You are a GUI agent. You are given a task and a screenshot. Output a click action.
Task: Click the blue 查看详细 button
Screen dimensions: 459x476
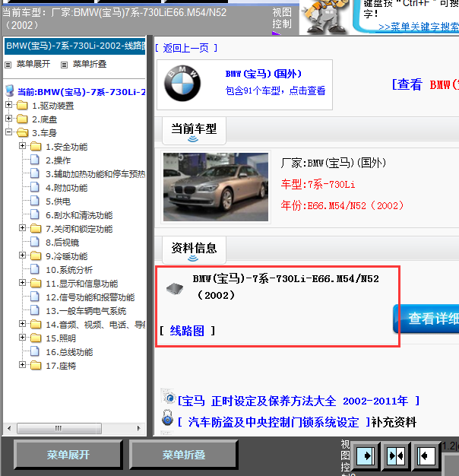pyautogui.click(x=426, y=319)
